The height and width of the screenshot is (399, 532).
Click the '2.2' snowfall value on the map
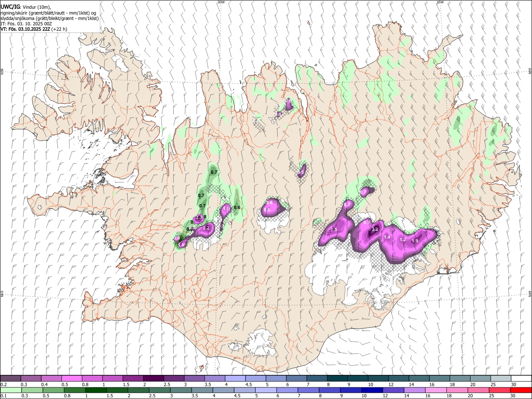pyautogui.click(x=206, y=228)
